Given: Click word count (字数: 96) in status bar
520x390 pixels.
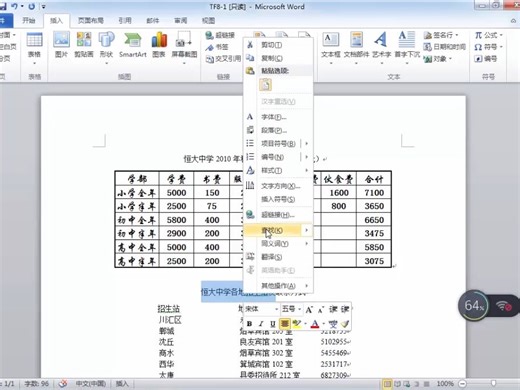Looking at the screenshot, I should (36, 384).
